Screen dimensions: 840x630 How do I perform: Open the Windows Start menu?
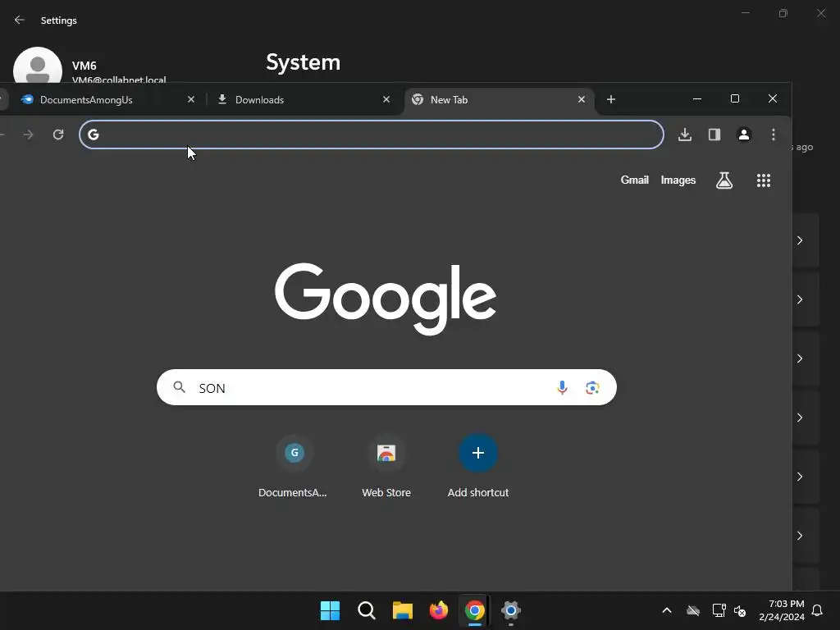330,610
